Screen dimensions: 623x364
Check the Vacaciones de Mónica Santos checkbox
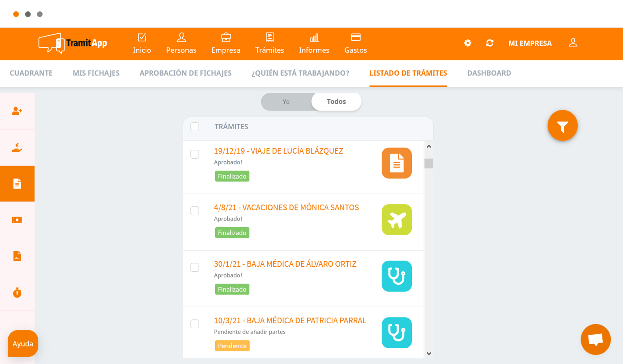(x=195, y=211)
